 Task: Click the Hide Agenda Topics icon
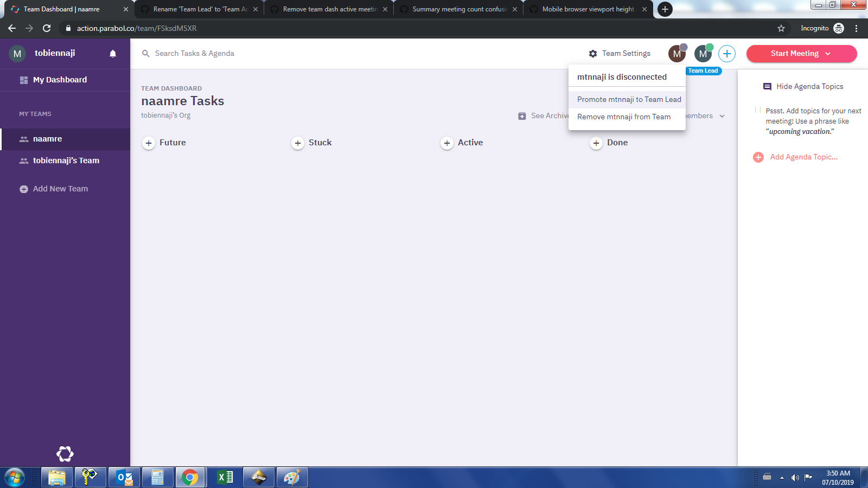tap(767, 86)
